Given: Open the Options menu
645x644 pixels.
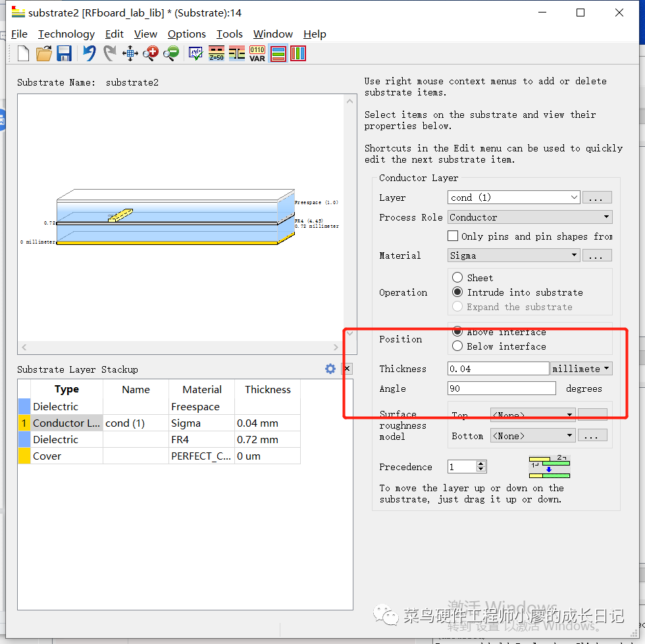Looking at the screenshot, I should [187, 34].
